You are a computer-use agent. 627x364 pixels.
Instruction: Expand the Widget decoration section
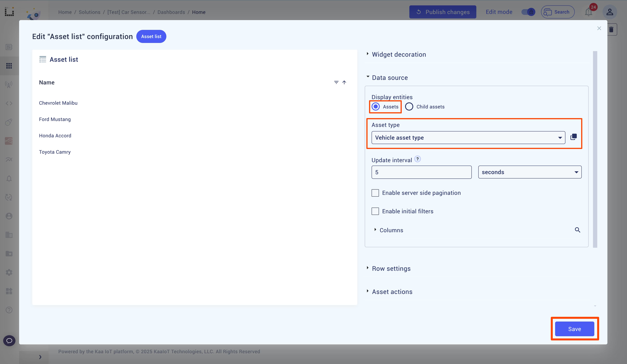(x=399, y=54)
